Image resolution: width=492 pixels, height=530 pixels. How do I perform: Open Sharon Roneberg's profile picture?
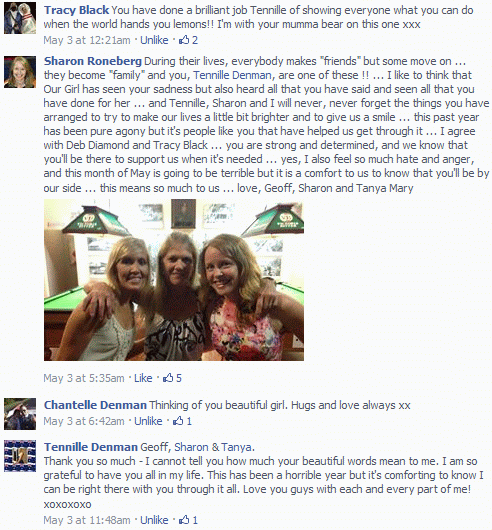pos(20,72)
